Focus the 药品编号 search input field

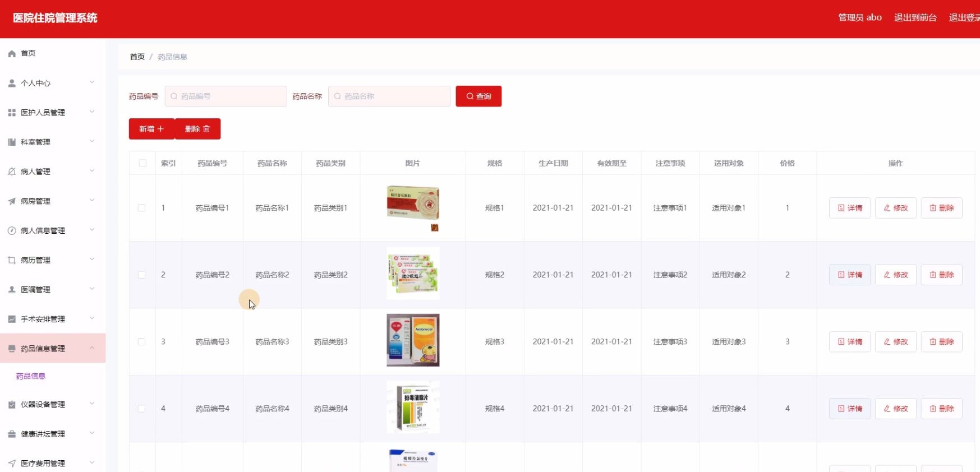point(226,96)
